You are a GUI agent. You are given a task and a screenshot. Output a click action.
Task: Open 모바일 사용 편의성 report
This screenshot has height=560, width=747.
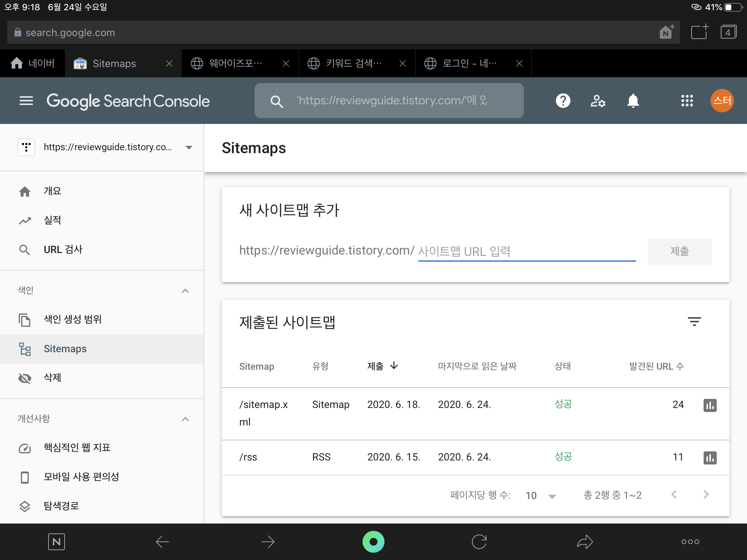point(102,477)
